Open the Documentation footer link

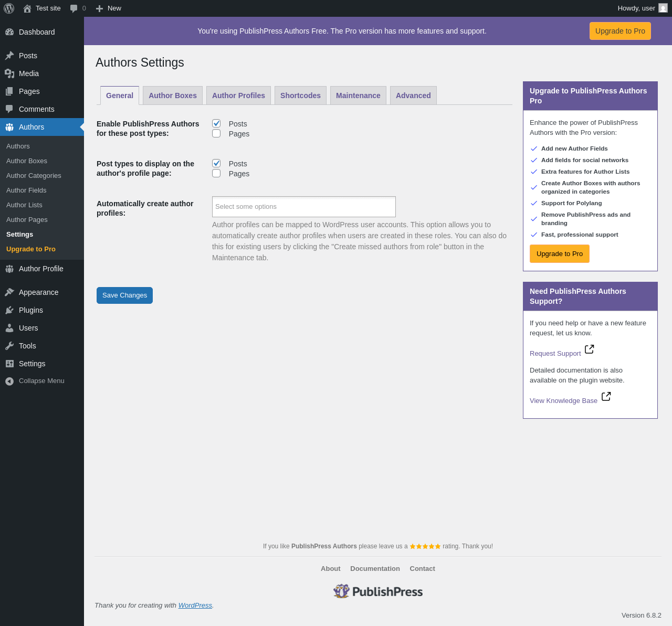(375, 569)
